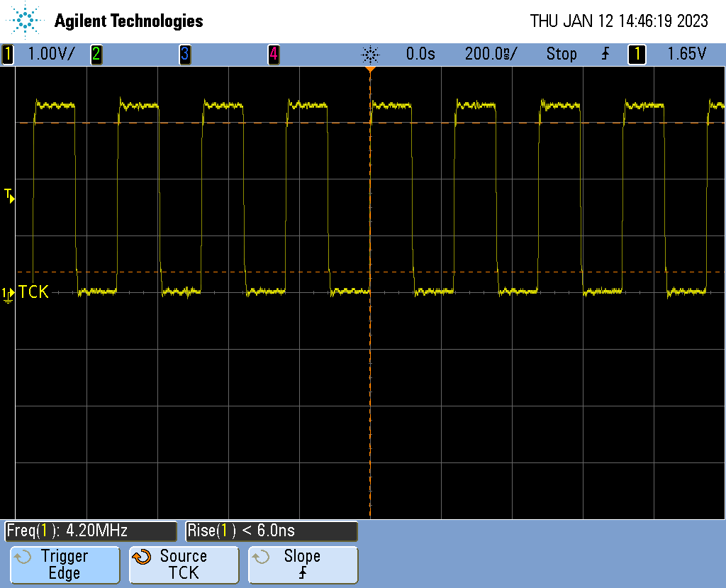Click the channel 1 ground reference marker
726x588 pixels.
click(8, 293)
